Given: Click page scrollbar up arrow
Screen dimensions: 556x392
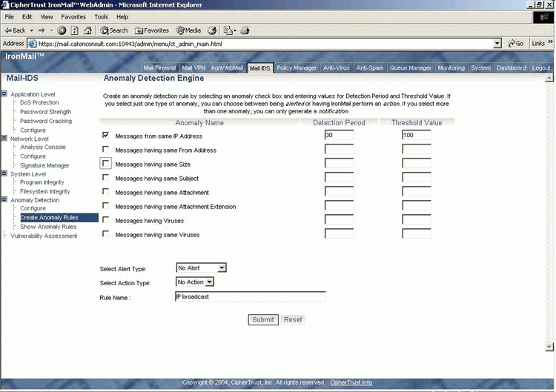Looking at the screenshot, I should pyautogui.click(x=549, y=78).
